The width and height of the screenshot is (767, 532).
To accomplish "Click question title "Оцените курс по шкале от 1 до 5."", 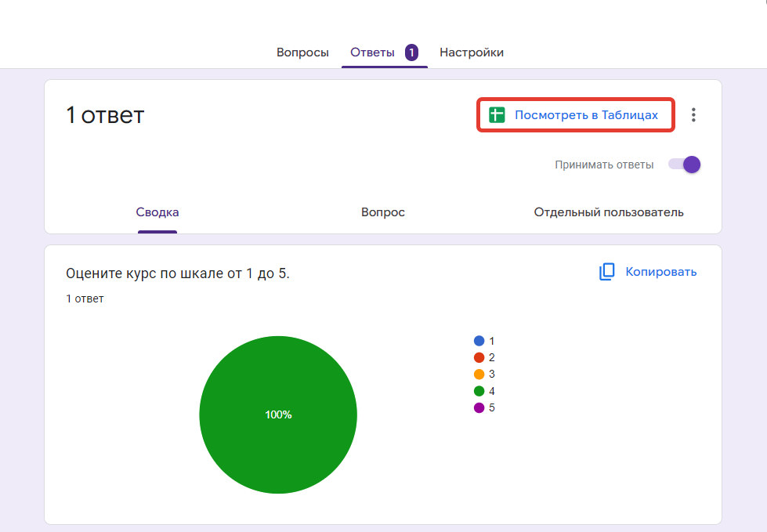I will [178, 273].
